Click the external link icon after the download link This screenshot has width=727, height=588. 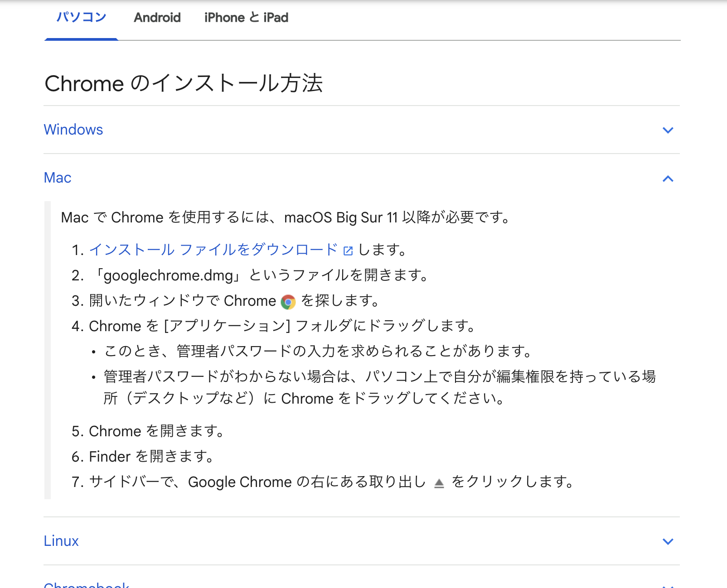(348, 251)
